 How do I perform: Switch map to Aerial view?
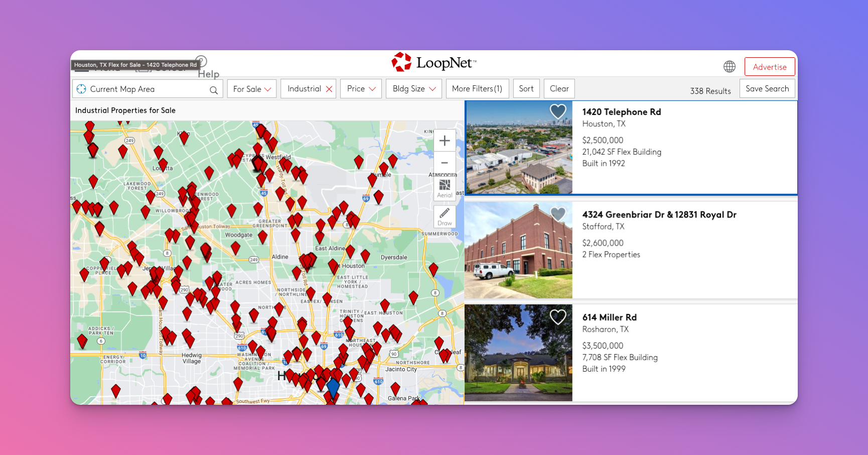445,189
